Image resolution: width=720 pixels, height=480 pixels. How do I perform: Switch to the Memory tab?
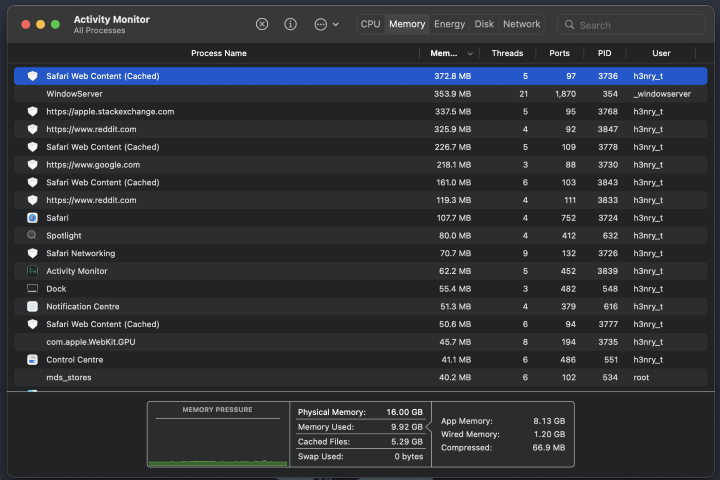[x=407, y=24]
